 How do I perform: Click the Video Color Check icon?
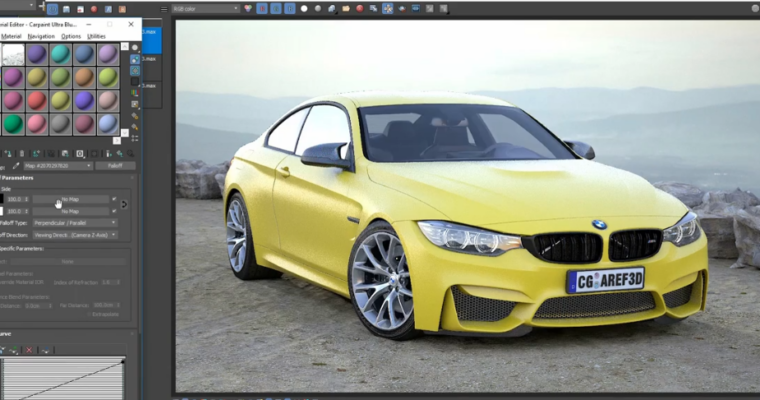pyautogui.click(x=135, y=93)
